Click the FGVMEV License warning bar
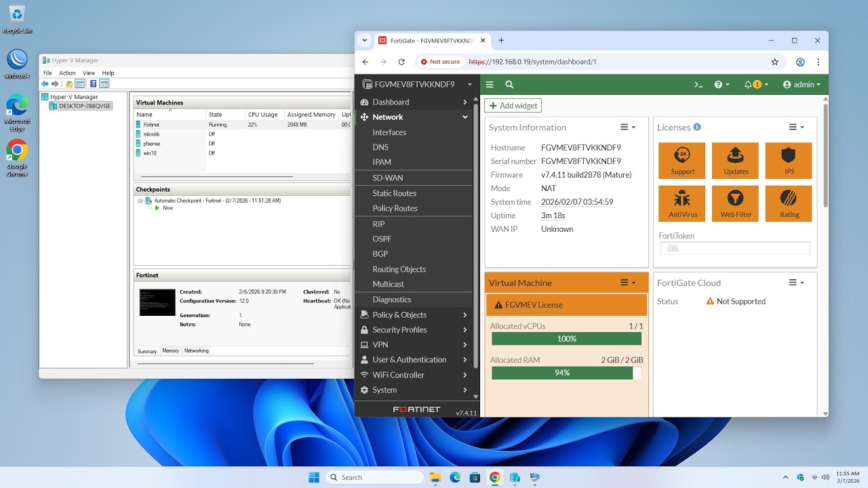Viewport: 868px width, 488px height. 566,305
